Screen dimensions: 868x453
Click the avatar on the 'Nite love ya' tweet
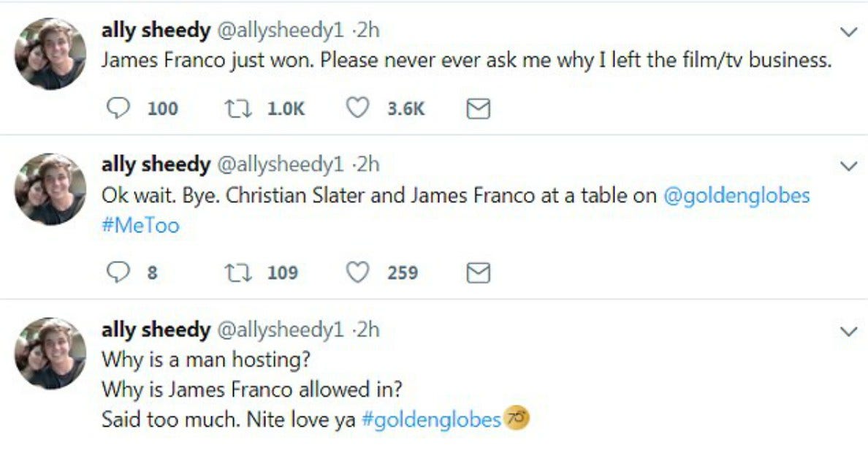pos(50,353)
